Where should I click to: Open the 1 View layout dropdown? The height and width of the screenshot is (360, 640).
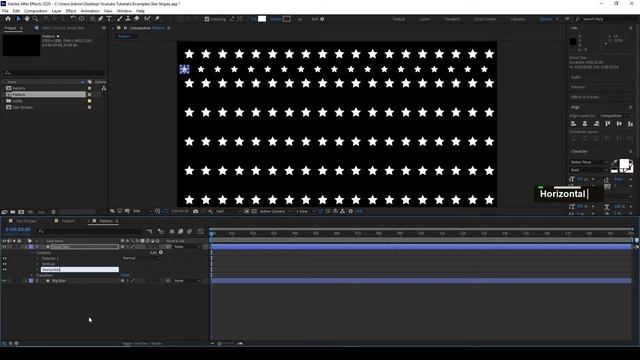click(305, 211)
